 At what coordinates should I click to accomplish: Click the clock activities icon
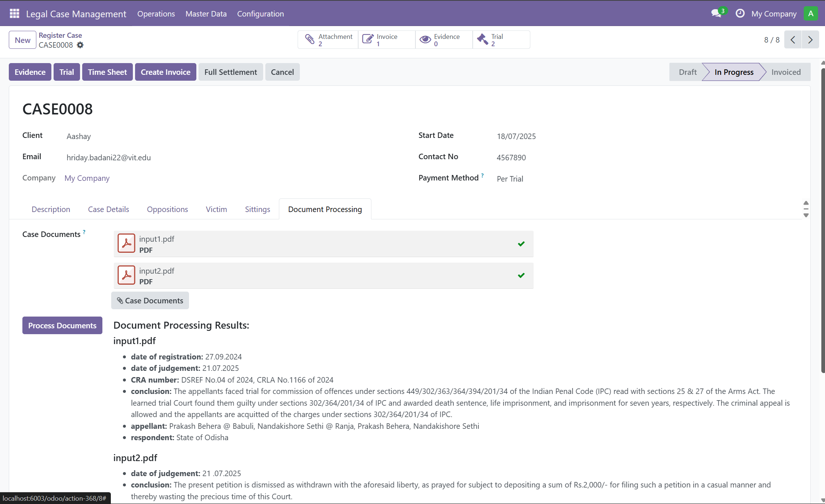[x=740, y=14]
